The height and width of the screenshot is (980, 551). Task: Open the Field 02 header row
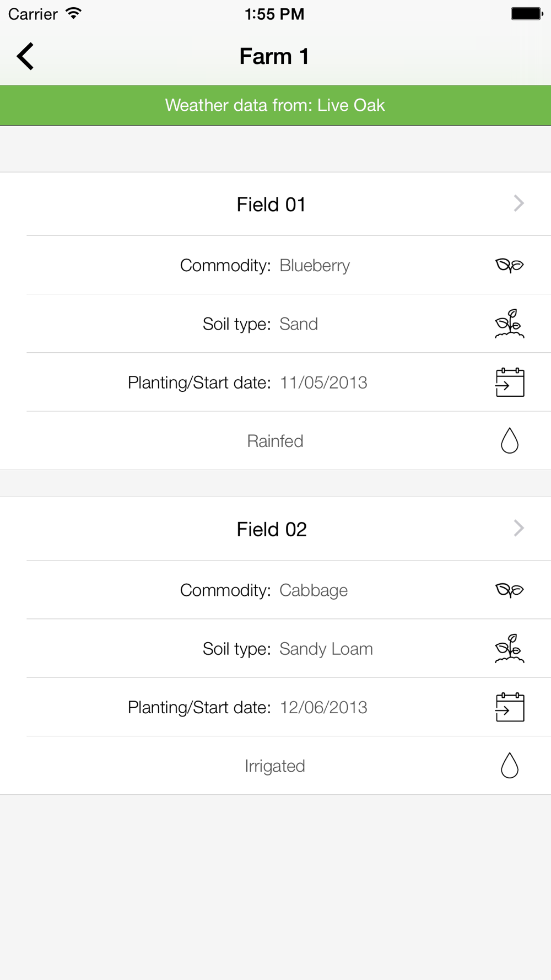pyautogui.click(x=275, y=529)
